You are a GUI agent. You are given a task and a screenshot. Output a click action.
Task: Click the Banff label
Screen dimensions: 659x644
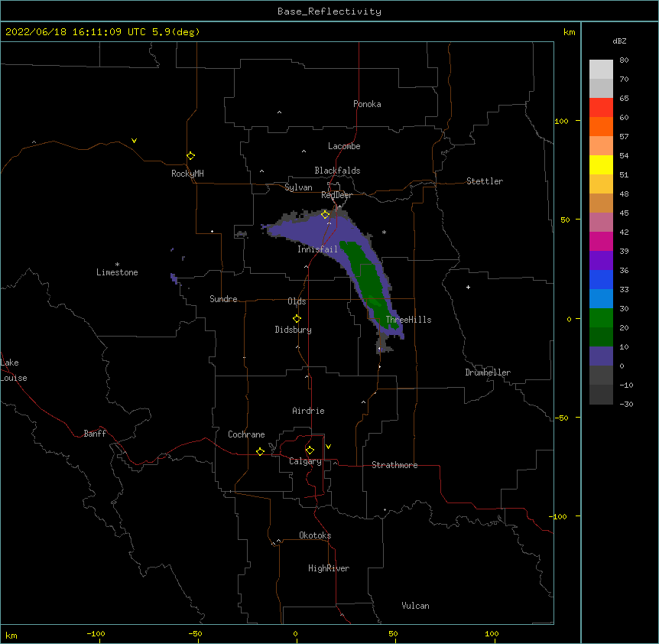click(95, 434)
